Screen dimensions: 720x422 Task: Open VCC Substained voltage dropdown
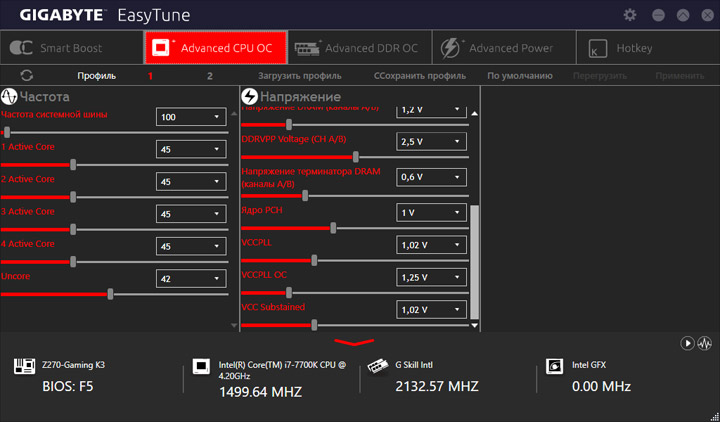431,309
